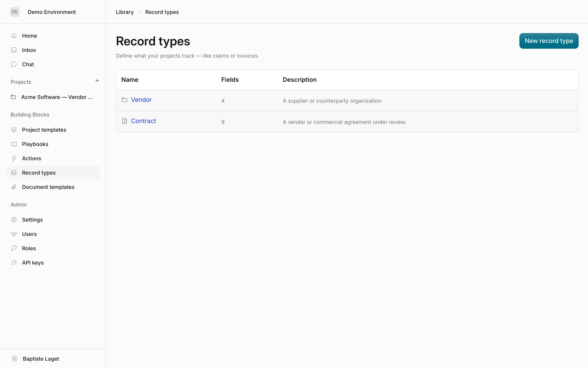Click the Inbox tray icon

(14, 50)
